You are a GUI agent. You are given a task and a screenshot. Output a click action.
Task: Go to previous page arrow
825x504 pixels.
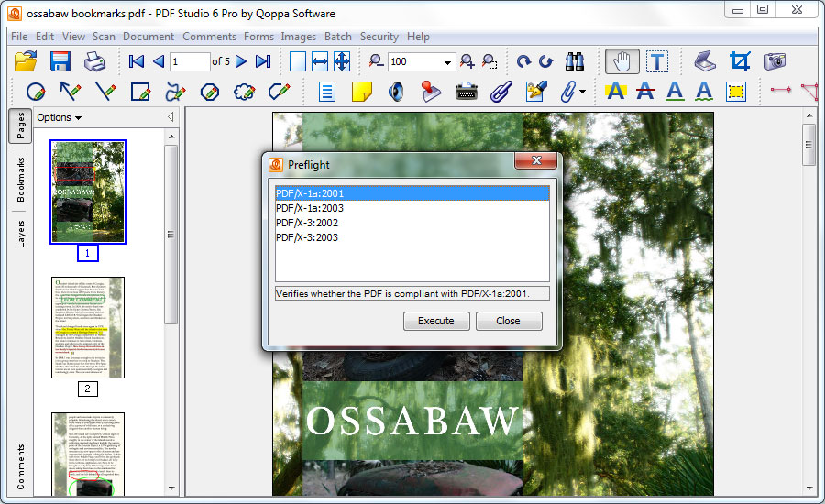pyautogui.click(x=159, y=61)
